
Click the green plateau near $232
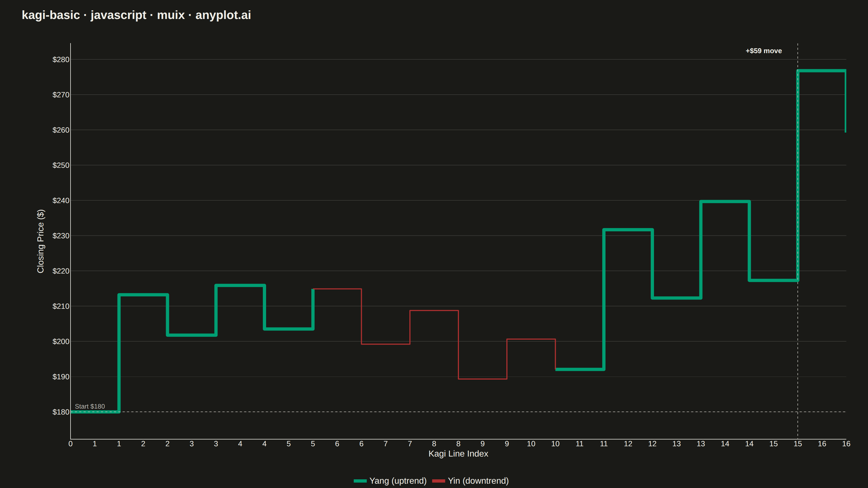click(x=628, y=230)
